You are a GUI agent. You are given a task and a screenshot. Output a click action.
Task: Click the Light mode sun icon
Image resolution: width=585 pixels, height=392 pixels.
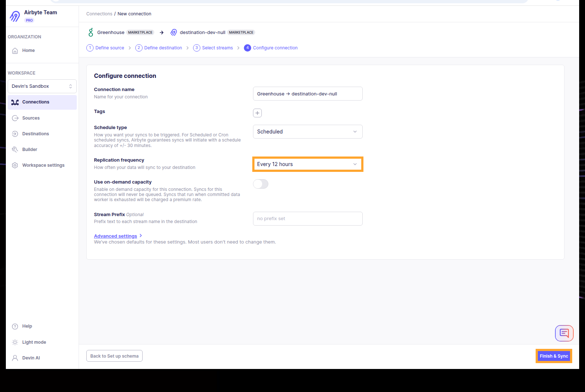coord(15,342)
